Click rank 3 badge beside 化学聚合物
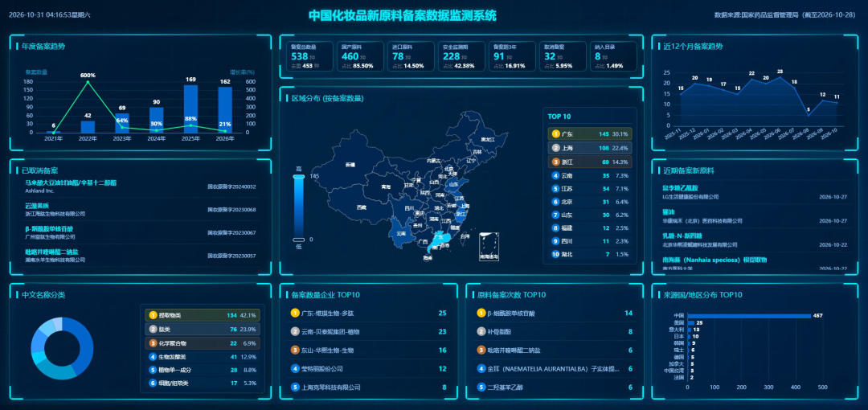868x410 pixels. (153, 343)
